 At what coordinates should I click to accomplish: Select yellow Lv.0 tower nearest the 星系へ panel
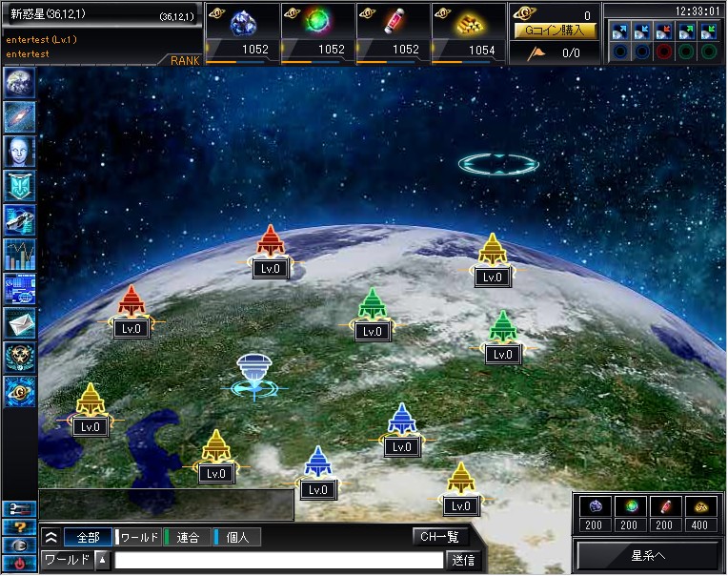[460, 489]
